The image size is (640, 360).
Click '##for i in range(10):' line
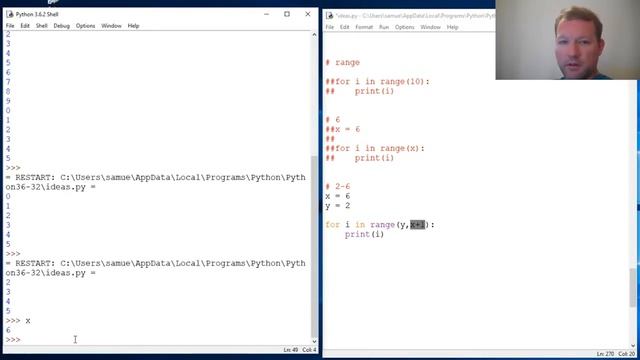[377, 82]
